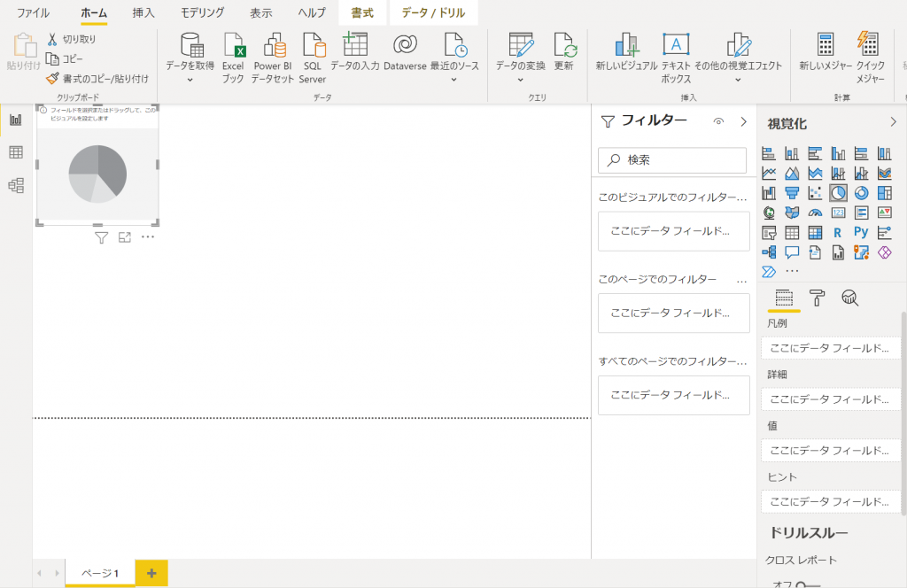The height and width of the screenshot is (588, 907).
Task: Toggle filter pane visibility eye icon
Action: point(718,121)
